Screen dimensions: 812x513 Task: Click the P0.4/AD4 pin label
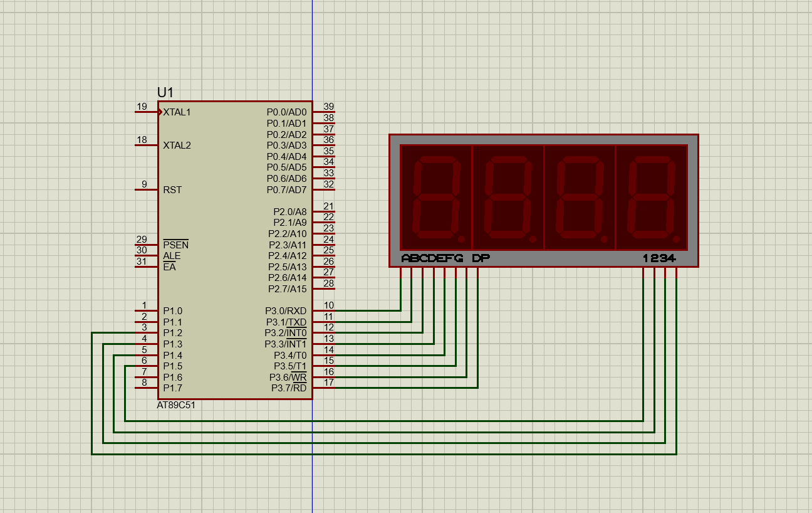tap(286, 156)
